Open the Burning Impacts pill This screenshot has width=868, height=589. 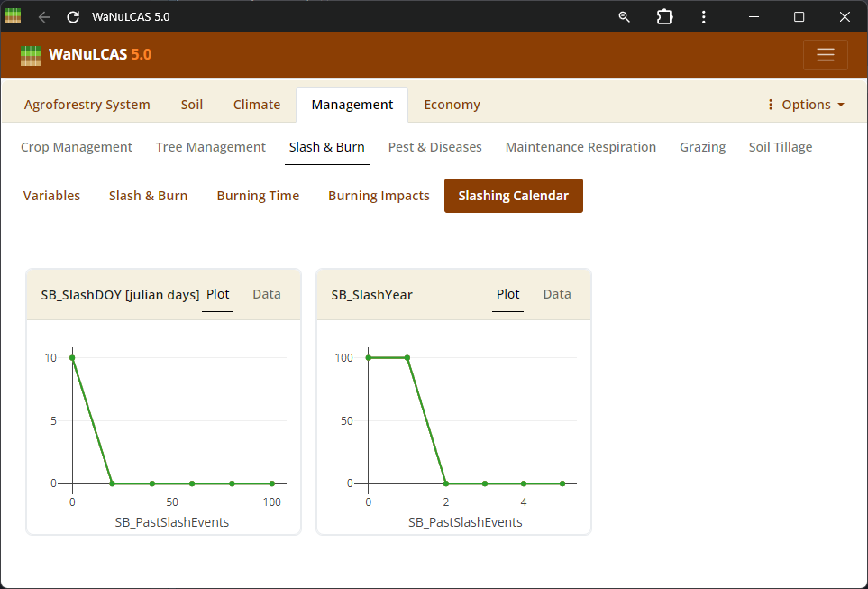click(x=379, y=196)
